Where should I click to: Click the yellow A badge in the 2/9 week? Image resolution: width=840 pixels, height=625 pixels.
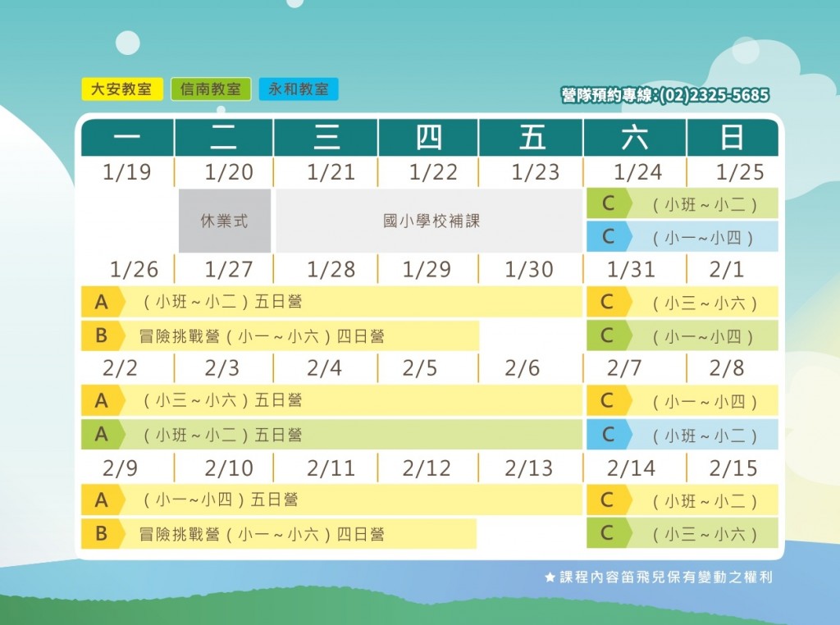pyautogui.click(x=102, y=500)
